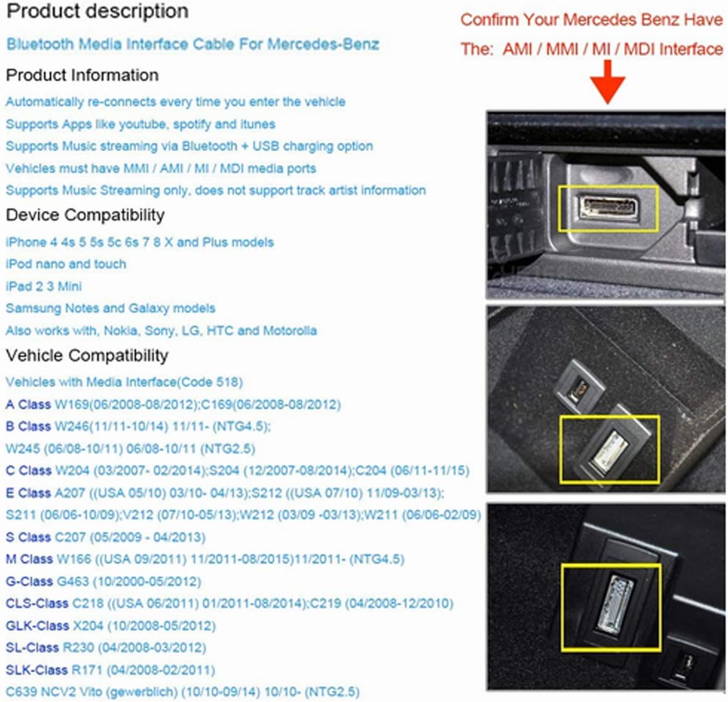Click 'Automatically re-connects every time' line
Image resolution: width=728 pixels, height=702 pixels.
(x=175, y=102)
